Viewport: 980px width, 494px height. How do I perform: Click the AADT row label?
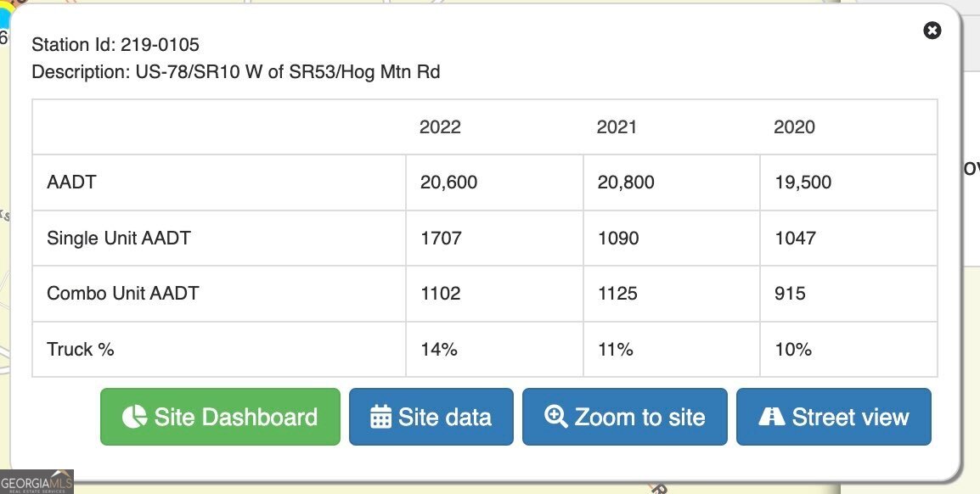(71, 182)
